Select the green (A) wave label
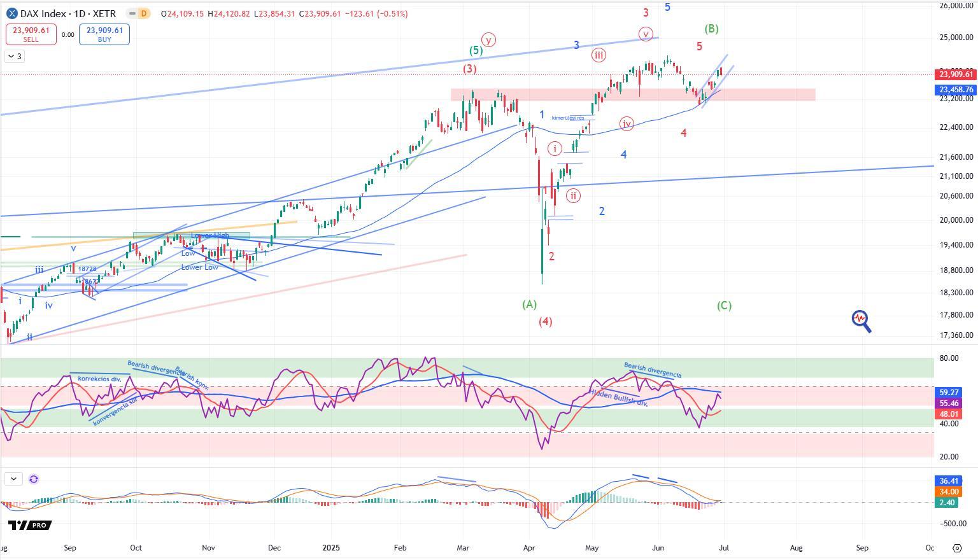 (529, 305)
